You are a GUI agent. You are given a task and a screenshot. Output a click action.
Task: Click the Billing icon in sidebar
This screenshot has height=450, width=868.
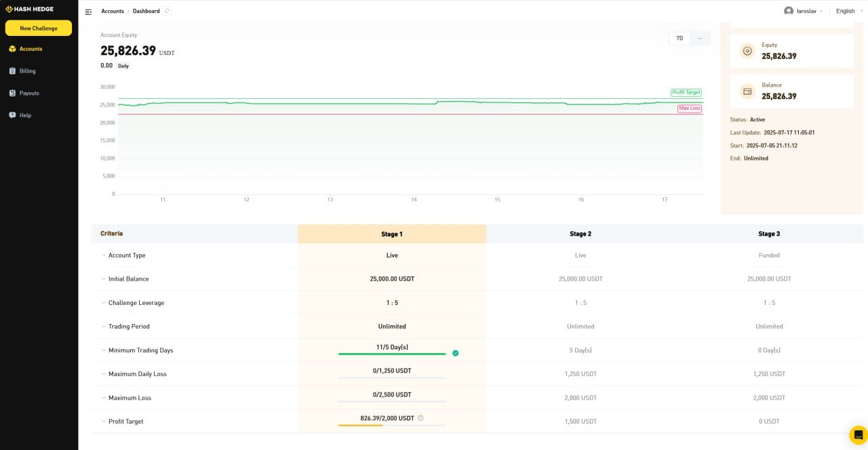[12, 70]
